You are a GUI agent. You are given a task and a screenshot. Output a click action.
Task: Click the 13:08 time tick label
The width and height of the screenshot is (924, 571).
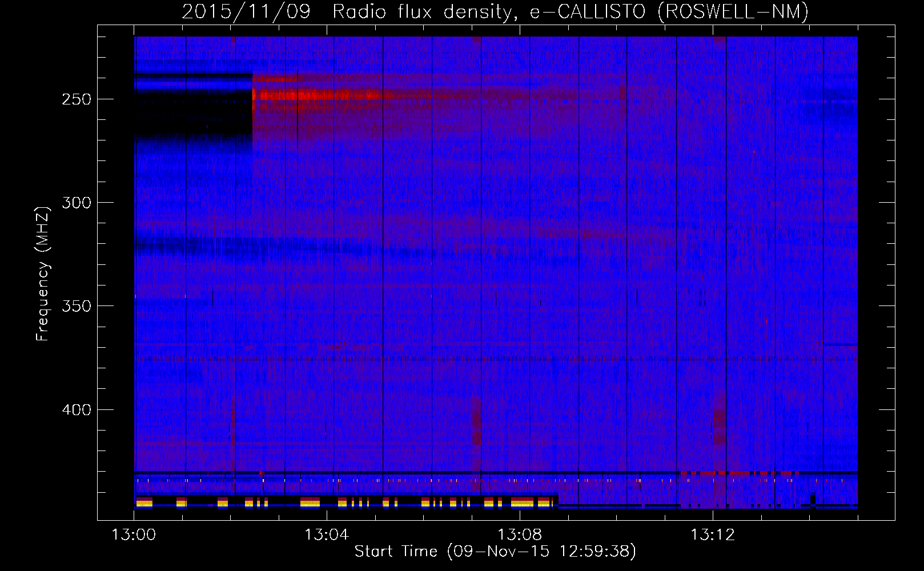point(520,535)
